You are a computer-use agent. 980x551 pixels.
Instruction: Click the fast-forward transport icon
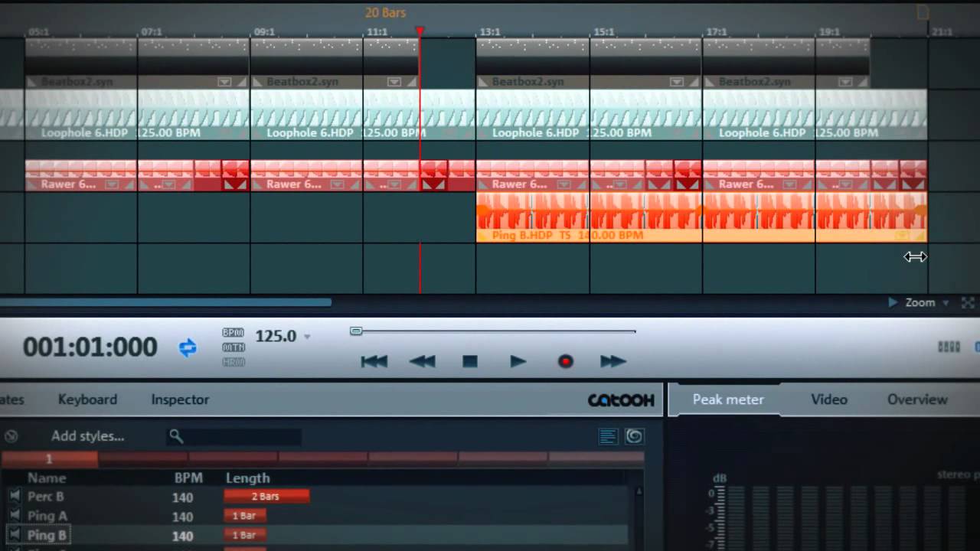[613, 361]
